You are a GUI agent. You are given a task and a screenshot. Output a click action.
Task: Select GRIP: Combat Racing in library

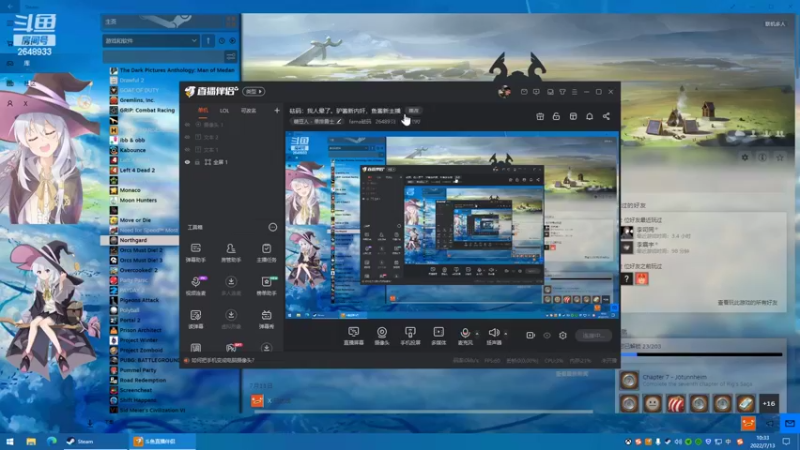click(x=147, y=110)
